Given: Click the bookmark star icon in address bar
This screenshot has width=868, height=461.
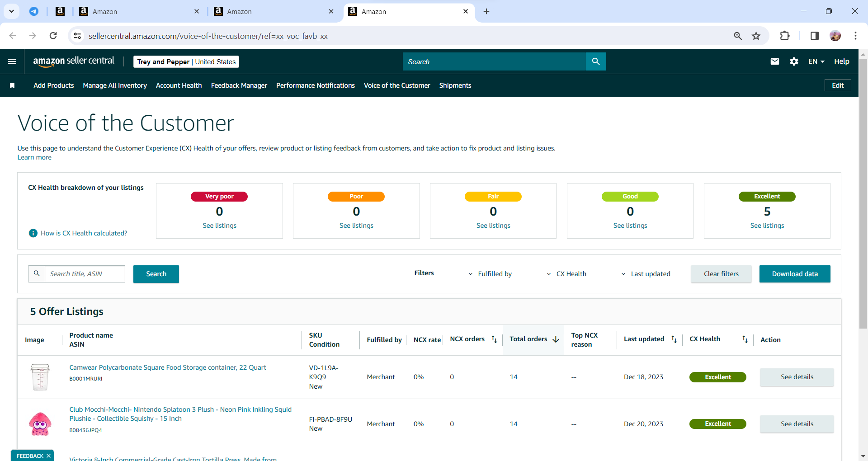Looking at the screenshot, I should (x=756, y=36).
